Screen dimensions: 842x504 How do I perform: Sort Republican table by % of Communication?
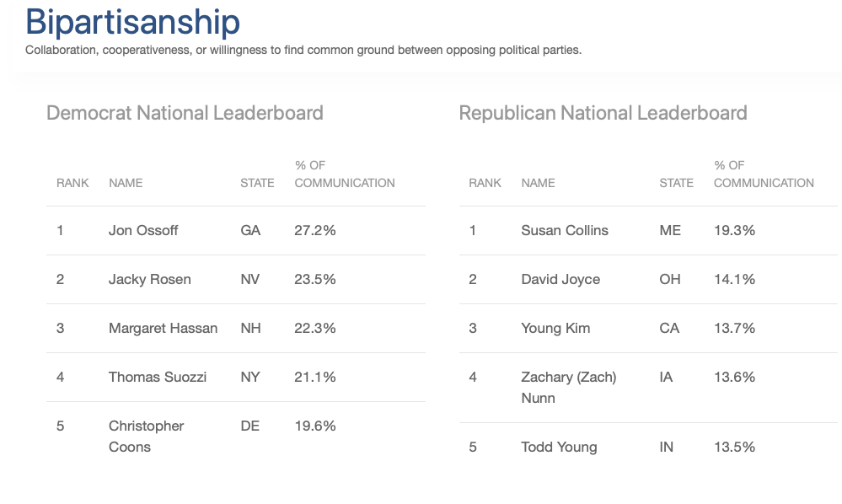(x=764, y=174)
